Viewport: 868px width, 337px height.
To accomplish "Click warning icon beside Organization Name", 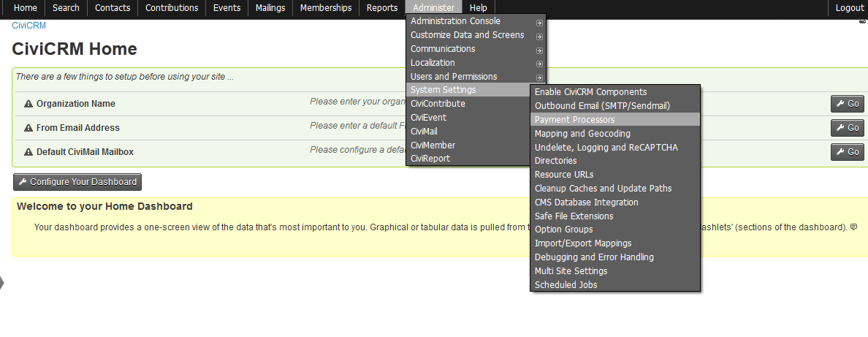I will (28, 104).
